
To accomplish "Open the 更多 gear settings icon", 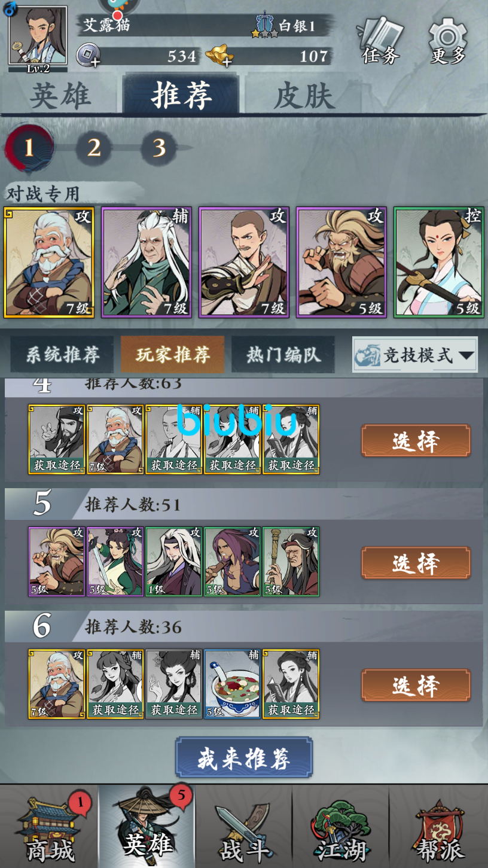I will pos(448,39).
